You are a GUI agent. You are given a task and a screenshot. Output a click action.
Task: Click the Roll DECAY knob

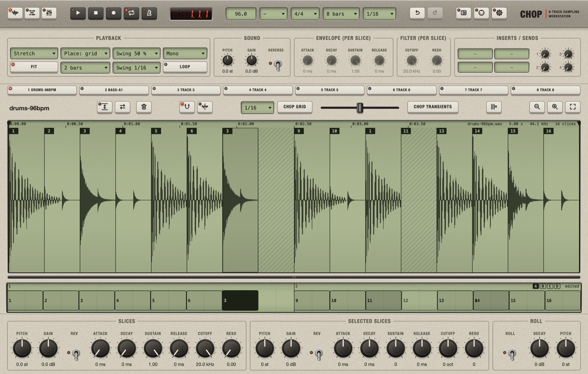pyautogui.click(x=539, y=349)
